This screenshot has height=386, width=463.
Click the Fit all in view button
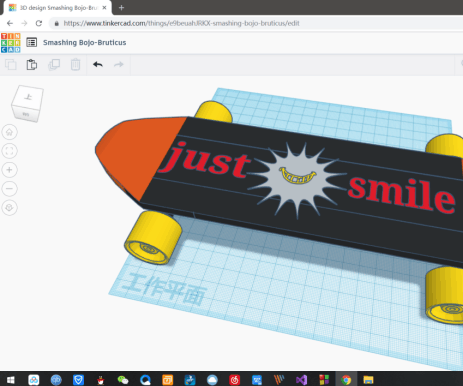click(9, 151)
